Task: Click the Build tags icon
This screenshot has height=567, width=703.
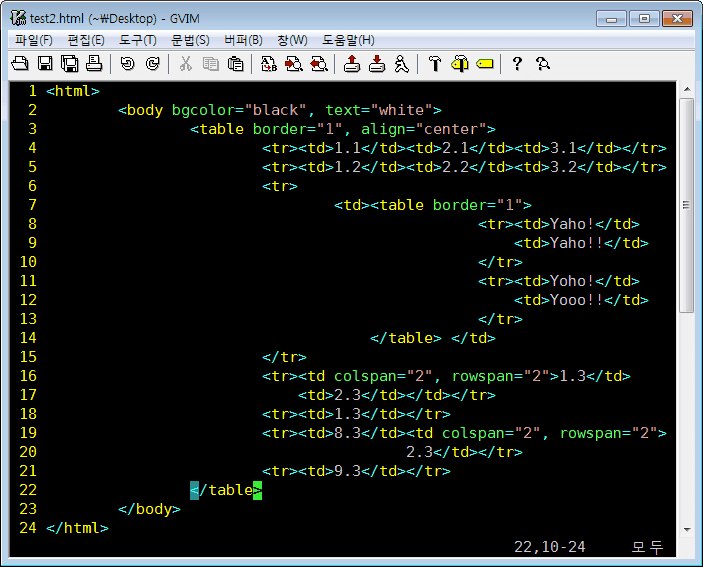Action: coord(460,64)
